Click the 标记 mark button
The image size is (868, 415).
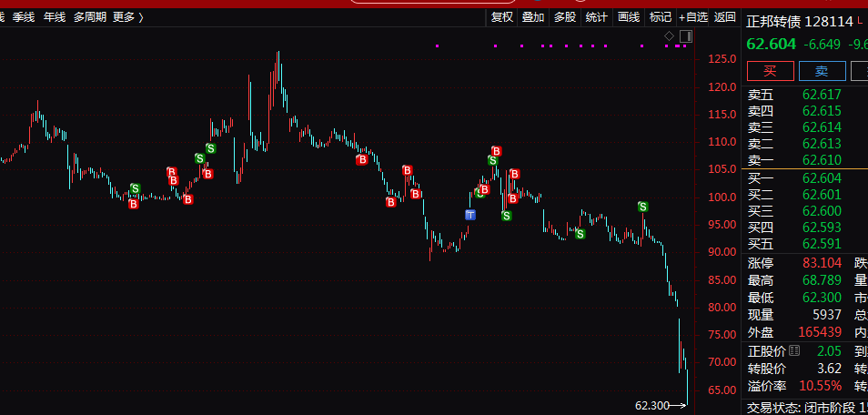tap(661, 17)
